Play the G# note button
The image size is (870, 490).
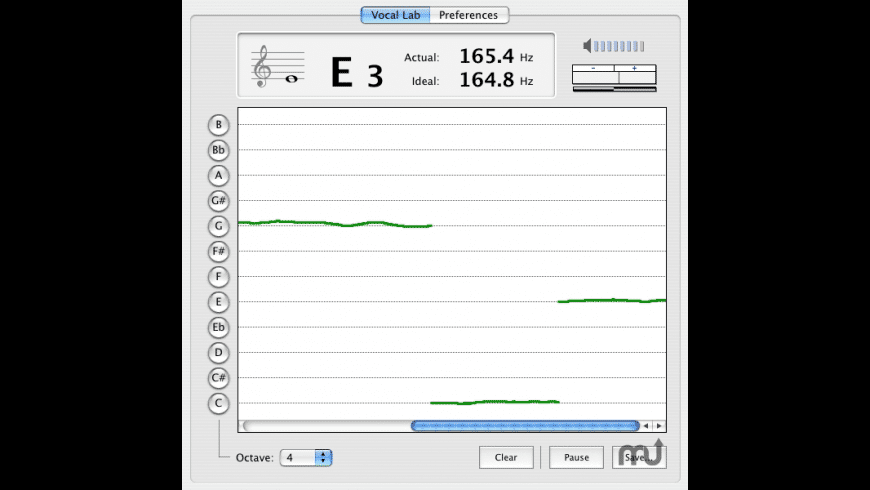[x=219, y=200]
